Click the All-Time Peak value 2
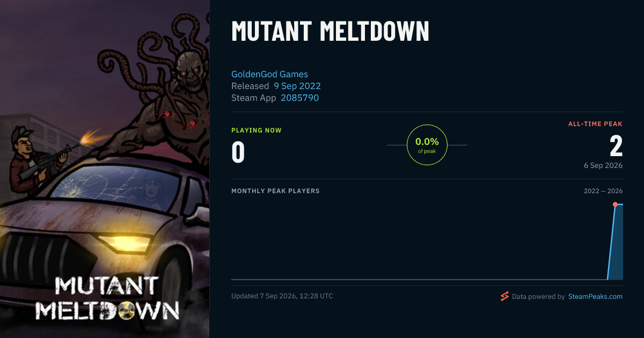 coord(616,146)
